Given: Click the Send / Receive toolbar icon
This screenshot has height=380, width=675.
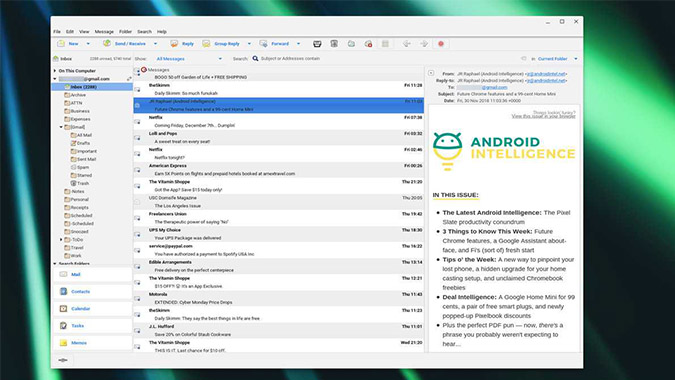Looking at the screenshot, I should pos(107,43).
